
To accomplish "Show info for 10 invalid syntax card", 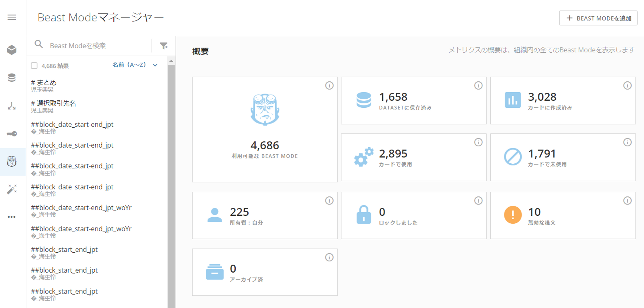I will coord(627,201).
